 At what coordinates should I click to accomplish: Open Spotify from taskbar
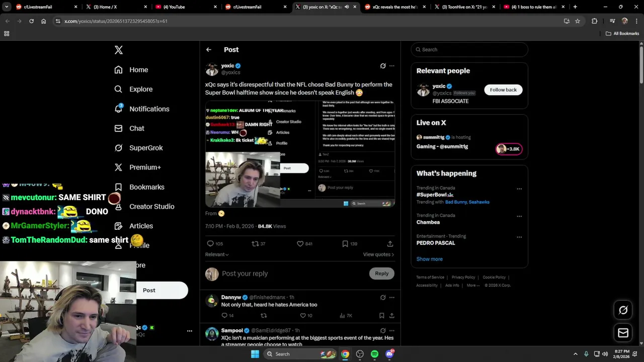pyautogui.click(x=374, y=354)
